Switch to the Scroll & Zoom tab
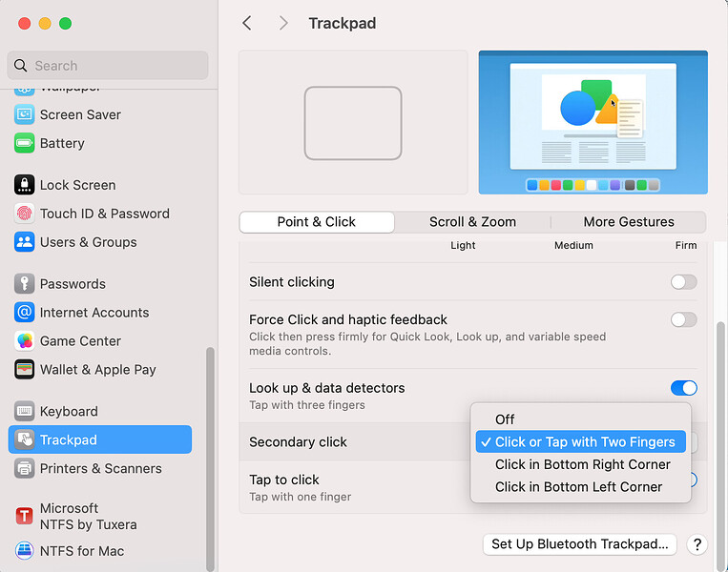Screen dimensions: 728x572 [472, 222]
